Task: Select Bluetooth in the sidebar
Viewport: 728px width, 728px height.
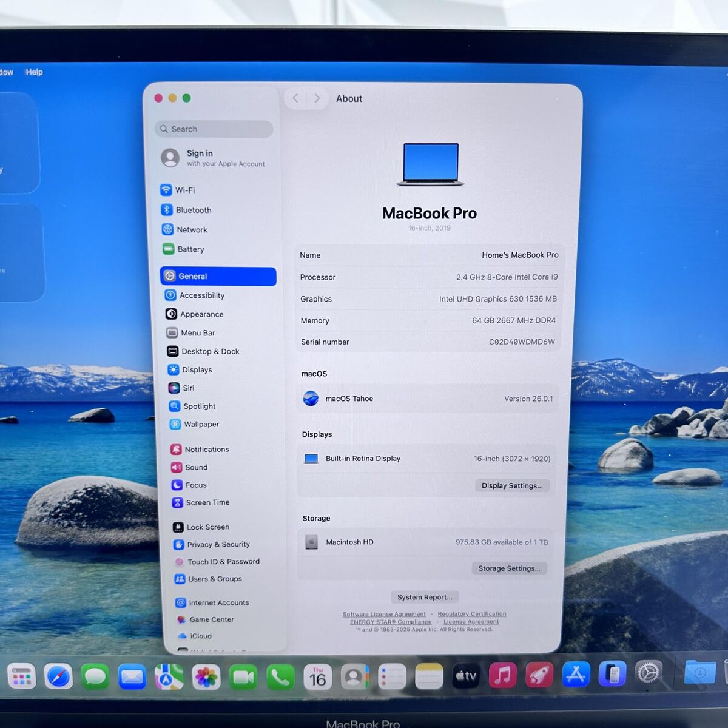Action: click(193, 210)
